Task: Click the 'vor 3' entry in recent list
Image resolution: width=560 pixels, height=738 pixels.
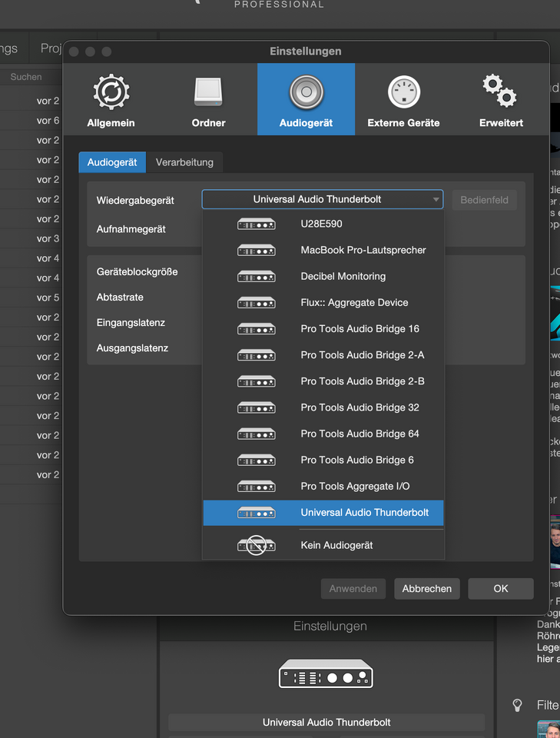Action: click(48, 239)
